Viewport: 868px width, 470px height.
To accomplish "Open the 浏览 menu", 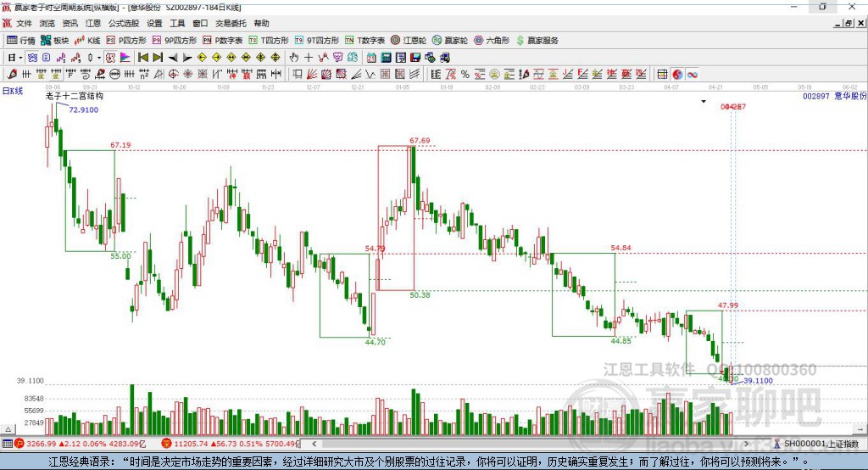I will 47,23.
